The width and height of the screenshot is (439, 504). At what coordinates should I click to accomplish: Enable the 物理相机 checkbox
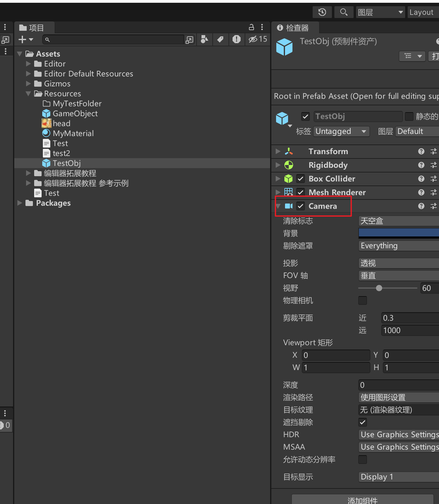pos(362,300)
